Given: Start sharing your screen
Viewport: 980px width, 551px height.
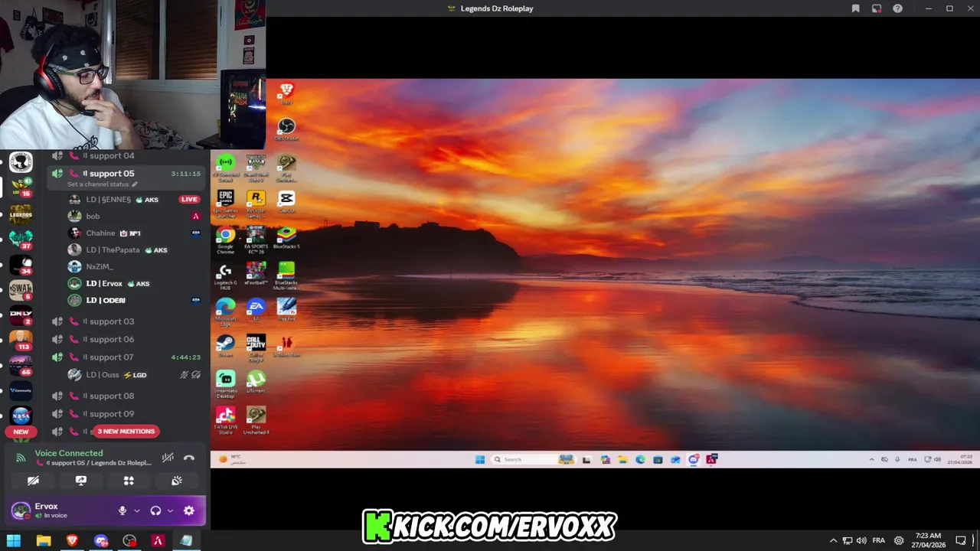Looking at the screenshot, I should (x=81, y=481).
